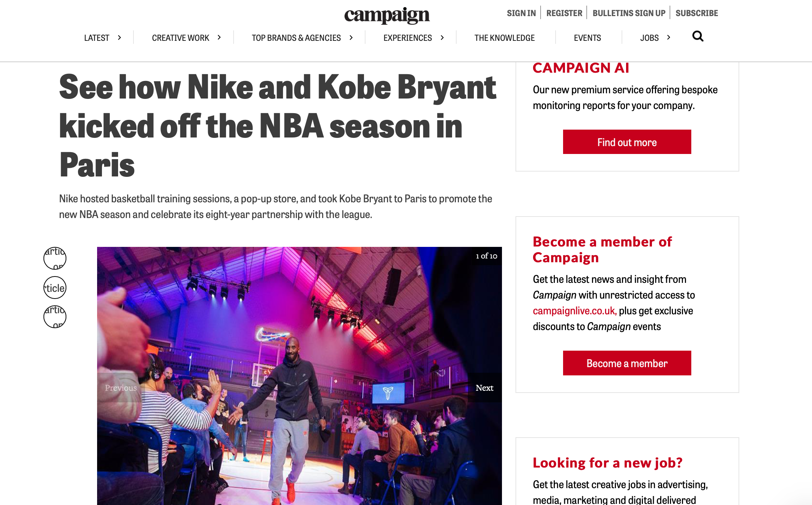Click the Campaign logo at top
The image size is (812, 505).
click(x=387, y=15)
